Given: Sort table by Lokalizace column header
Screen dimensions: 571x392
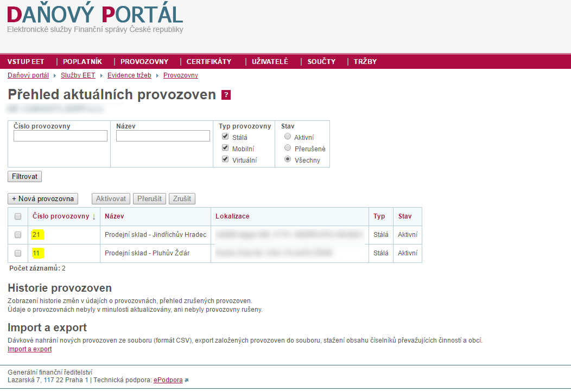Looking at the screenshot, I should pos(232,216).
